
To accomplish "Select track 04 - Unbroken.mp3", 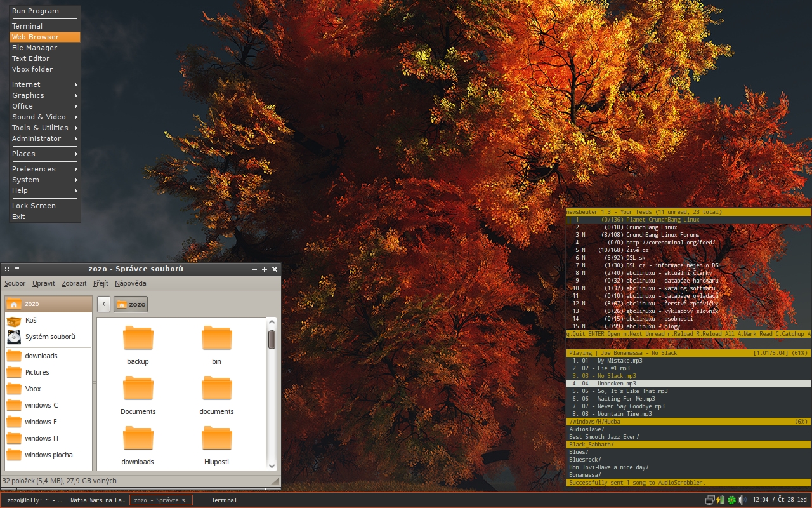I will (688, 384).
